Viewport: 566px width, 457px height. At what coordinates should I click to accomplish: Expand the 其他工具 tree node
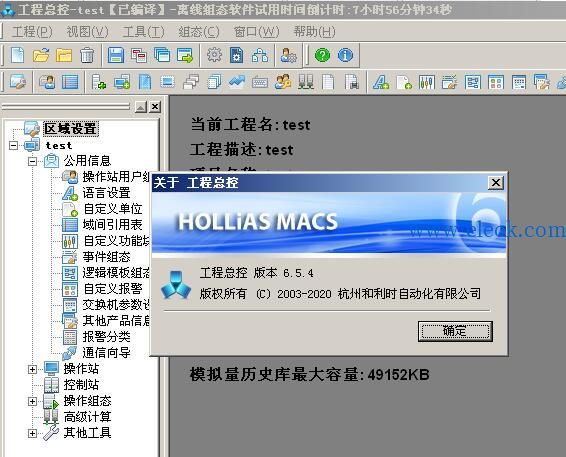point(32,433)
